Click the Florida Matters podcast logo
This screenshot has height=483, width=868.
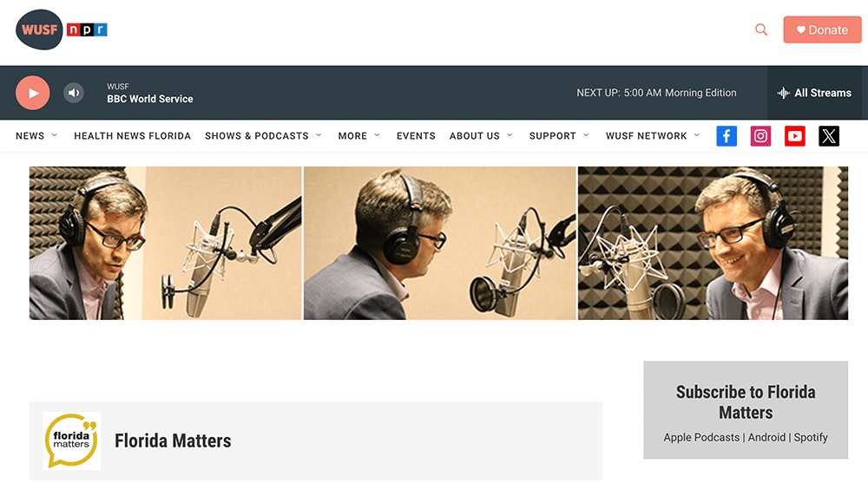pyautogui.click(x=72, y=441)
